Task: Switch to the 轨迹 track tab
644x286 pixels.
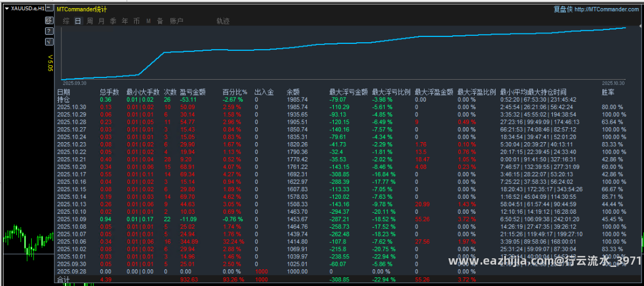Action: coord(223,21)
